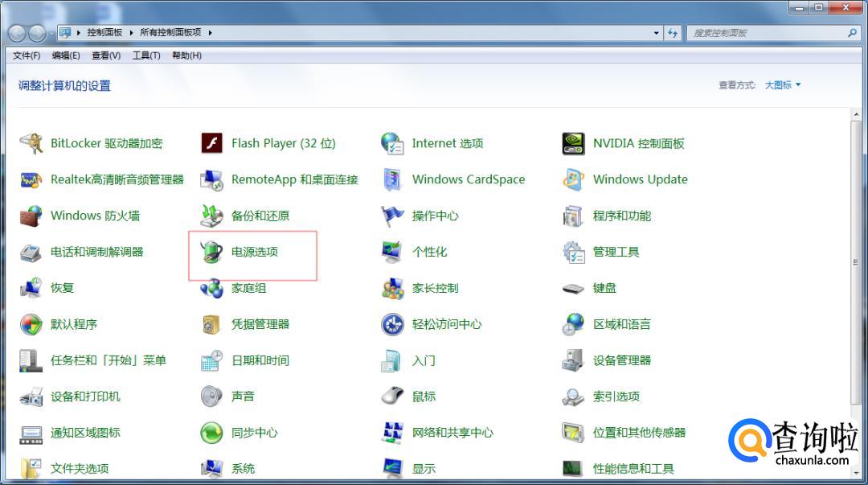The width and height of the screenshot is (868, 485).
Task: Click the scrollbar up arrow
Action: (857, 115)
